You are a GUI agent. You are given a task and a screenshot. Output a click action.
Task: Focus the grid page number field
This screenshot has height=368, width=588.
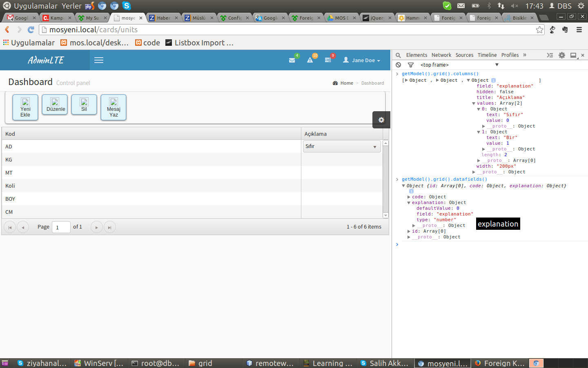(61, 227)
